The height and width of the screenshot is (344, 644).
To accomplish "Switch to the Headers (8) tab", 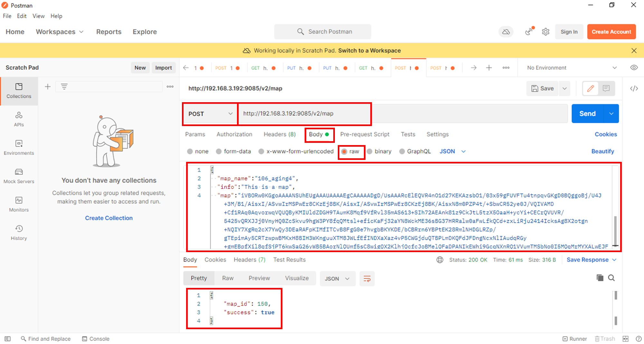I will click(x=279, y=134).
